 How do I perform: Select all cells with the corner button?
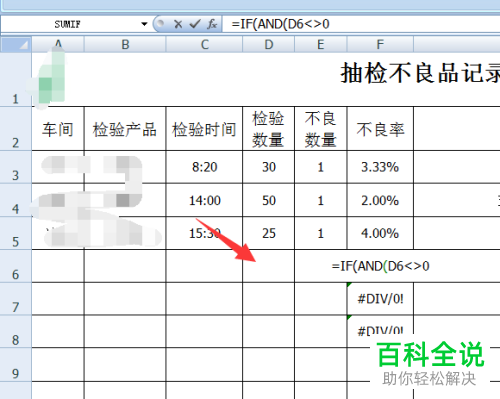pyautogui.click(x=16, y=44)
